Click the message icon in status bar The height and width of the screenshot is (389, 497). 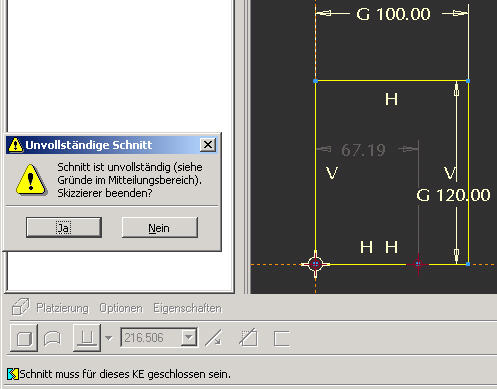(13, 374)
